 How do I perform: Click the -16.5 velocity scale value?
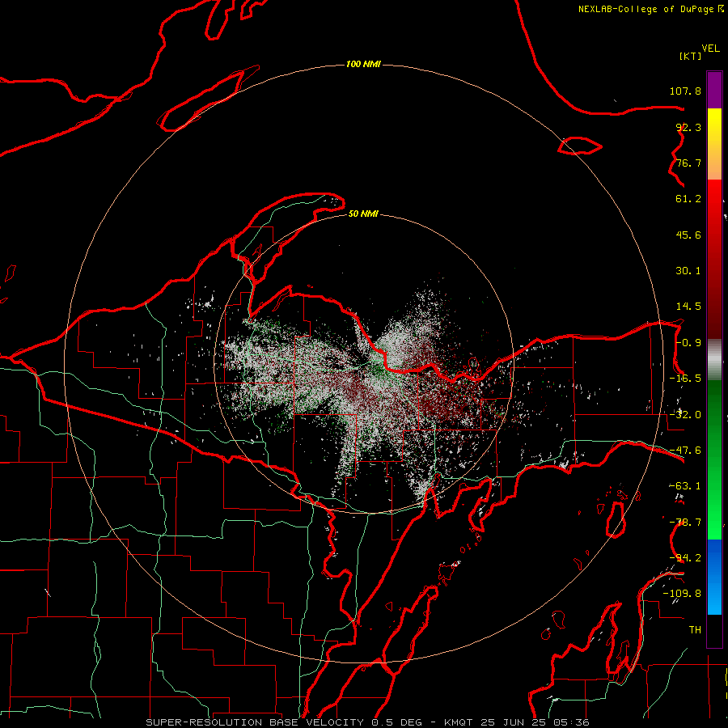(685, 379)
